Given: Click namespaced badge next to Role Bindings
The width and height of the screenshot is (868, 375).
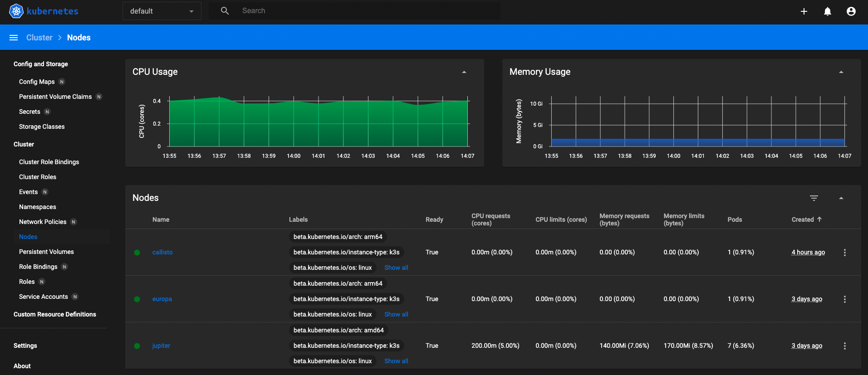Looking at the screenshot, I should click(x=64, y=267).
